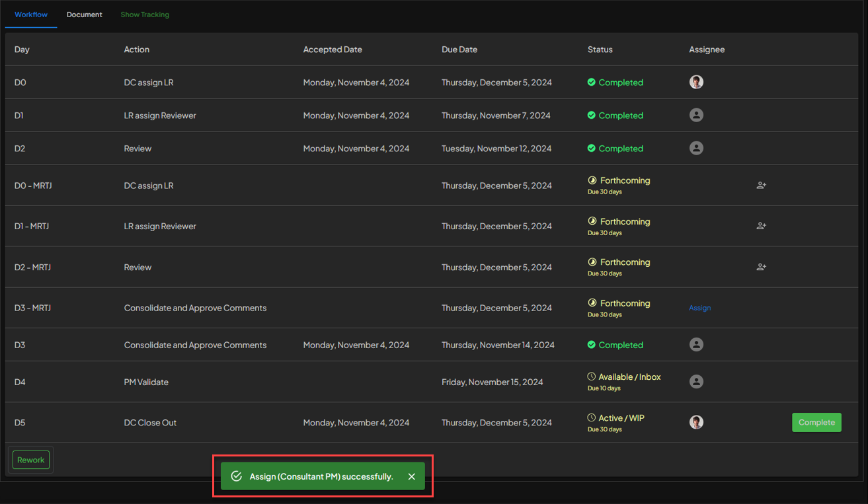Click Assign link in D3 - MRTJ row
868x504 pixels.
[700, 308]
